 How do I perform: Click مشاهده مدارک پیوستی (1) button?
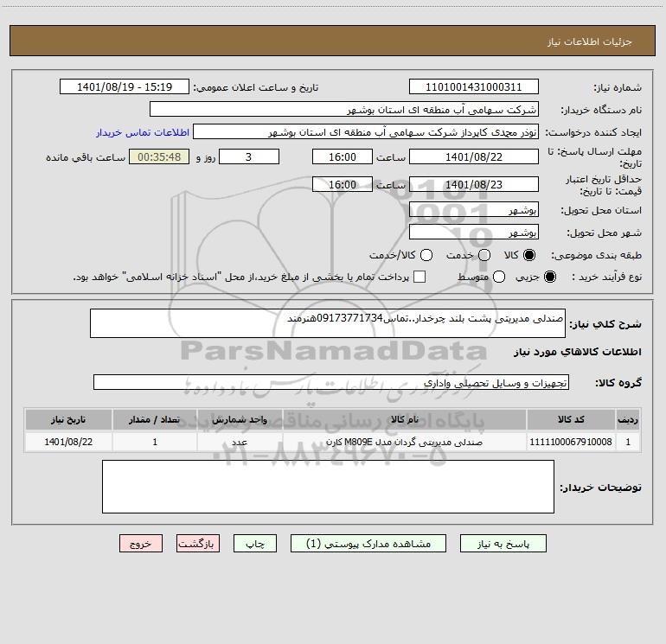(x=368, y=544)
